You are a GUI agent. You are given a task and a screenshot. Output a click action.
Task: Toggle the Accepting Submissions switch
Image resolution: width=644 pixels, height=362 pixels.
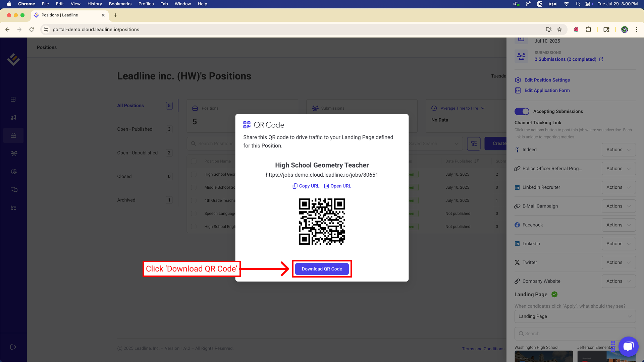(x=522, y=111)
